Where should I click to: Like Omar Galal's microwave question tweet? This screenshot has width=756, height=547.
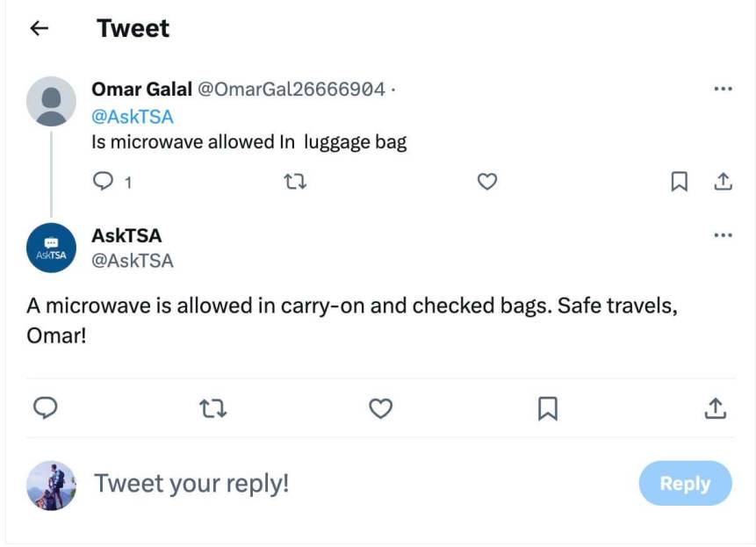pyautogui.click(x=486, y=182)
